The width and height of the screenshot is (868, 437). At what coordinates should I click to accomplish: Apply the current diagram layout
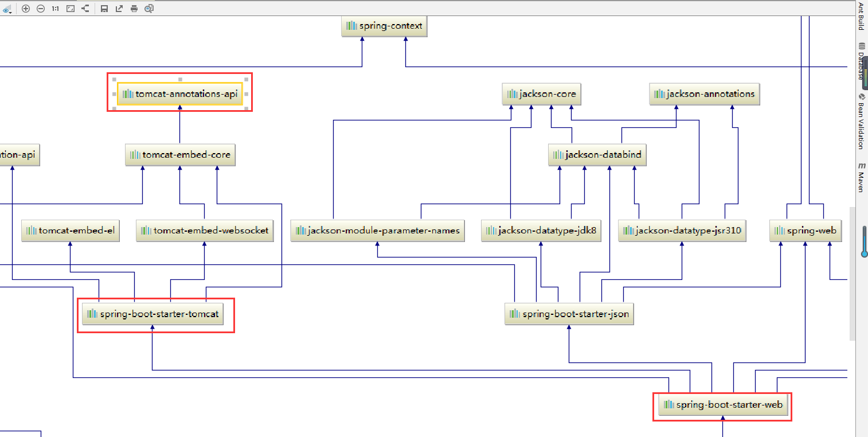coord(85,9)
